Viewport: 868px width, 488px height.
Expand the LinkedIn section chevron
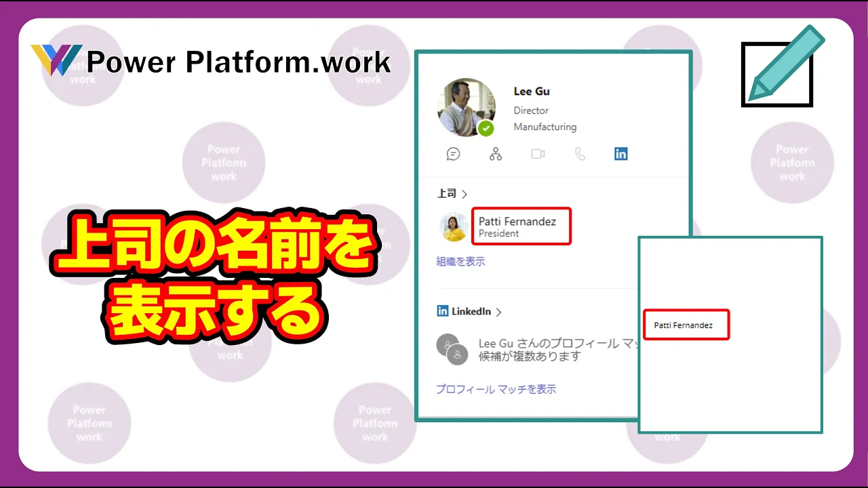[498, 312]
